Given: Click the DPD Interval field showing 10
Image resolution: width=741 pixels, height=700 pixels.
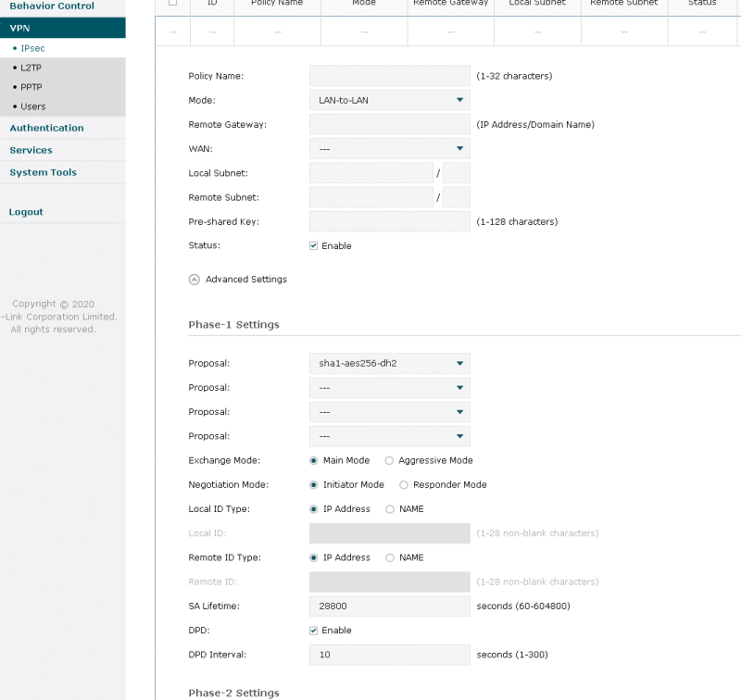Looking at the screenshot, I should pos(389,655).
